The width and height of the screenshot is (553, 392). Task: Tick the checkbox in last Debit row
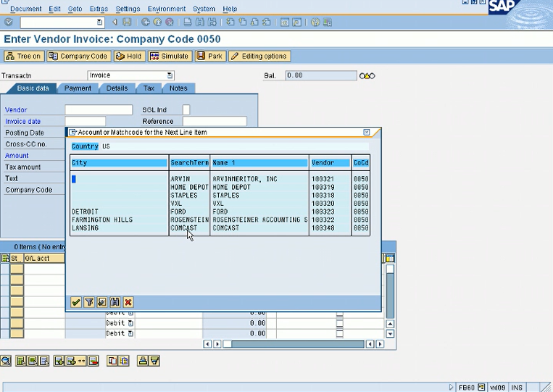pyautogui.click(x=340, y=333)
